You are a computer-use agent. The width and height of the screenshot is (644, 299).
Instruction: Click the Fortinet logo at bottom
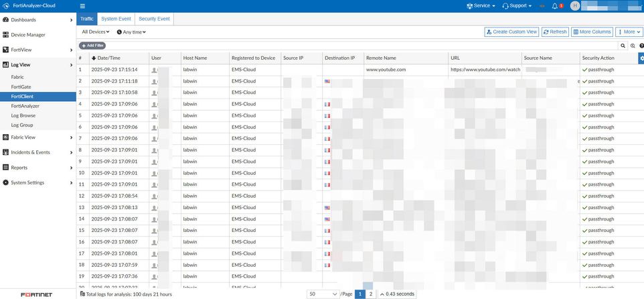click(x=37, y=294)
